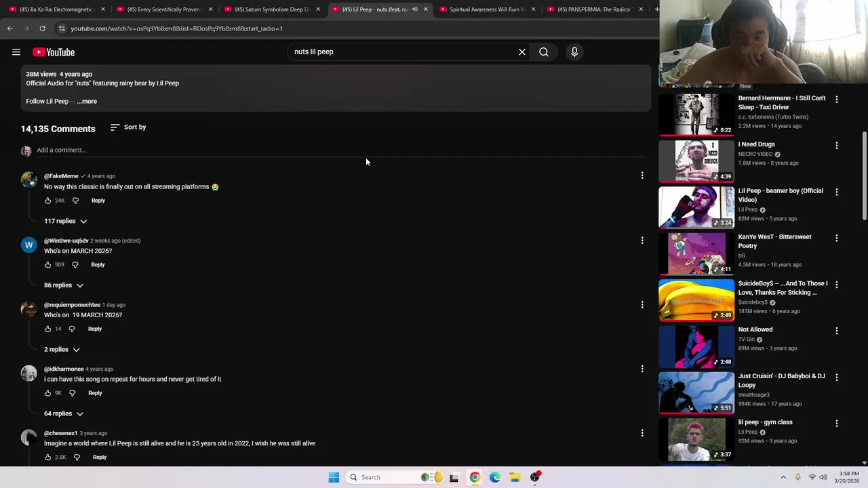Screen dimensions: 868x488
Task: Click the Add a comment field
Action: 339,150
